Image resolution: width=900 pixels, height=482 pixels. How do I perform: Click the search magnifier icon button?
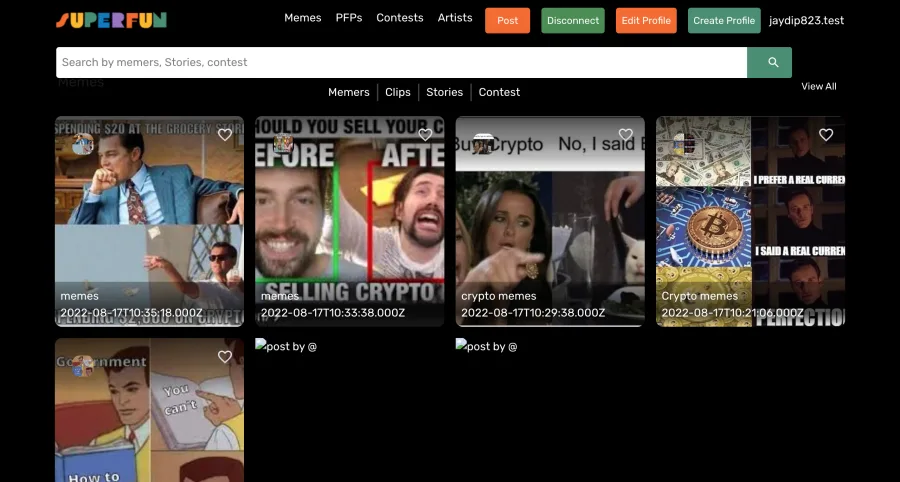(769, 63)
